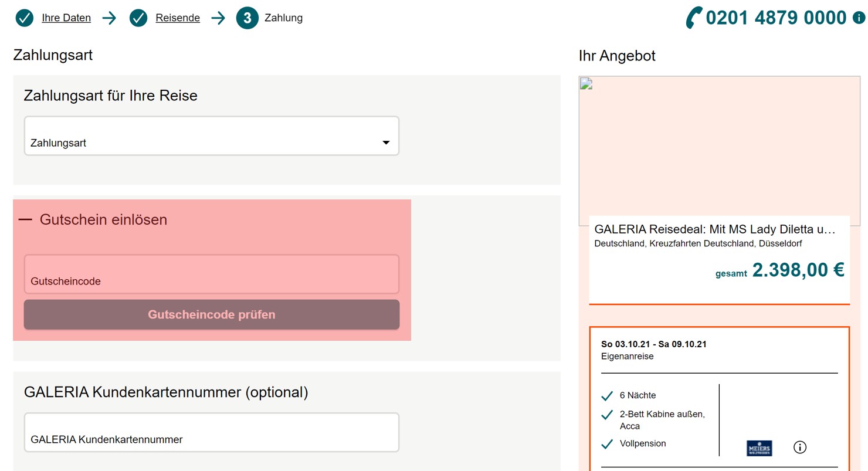Click the Zahlungsart für Ihre Reise heading
The image size is (868, 471).
[111, 95]
